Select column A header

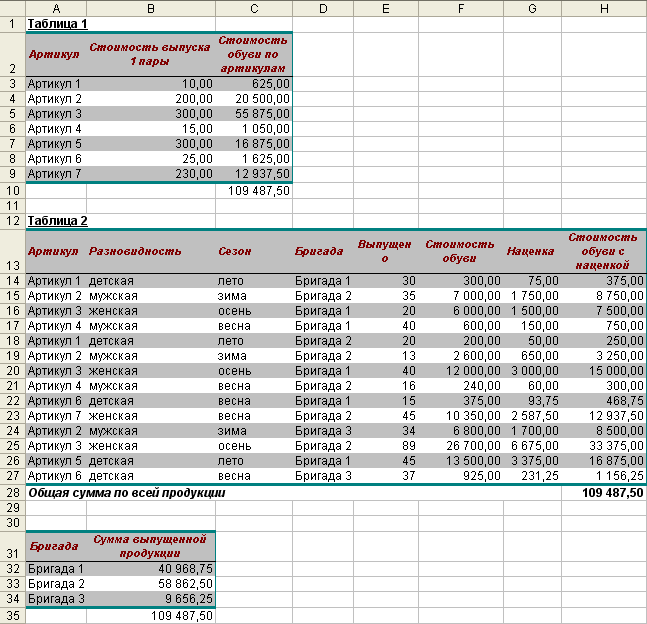(x=56, y=8)
